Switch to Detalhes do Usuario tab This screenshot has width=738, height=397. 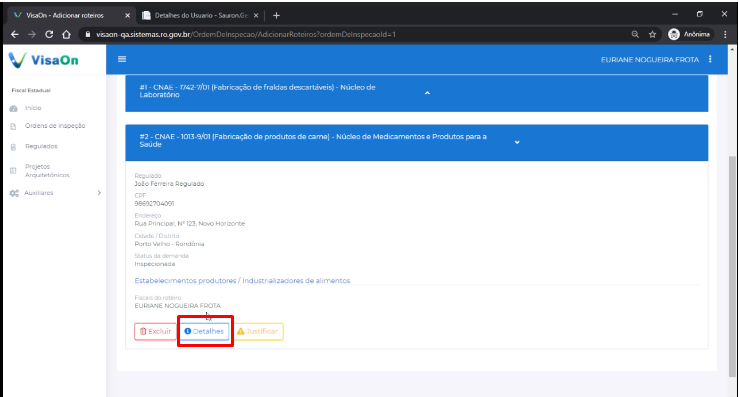[x=201, y=16]
